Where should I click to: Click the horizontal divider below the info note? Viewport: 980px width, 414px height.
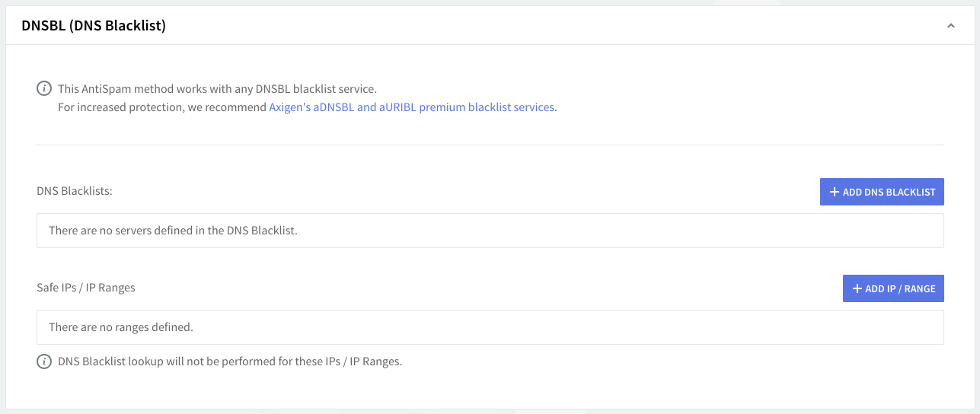pos(490,145)
